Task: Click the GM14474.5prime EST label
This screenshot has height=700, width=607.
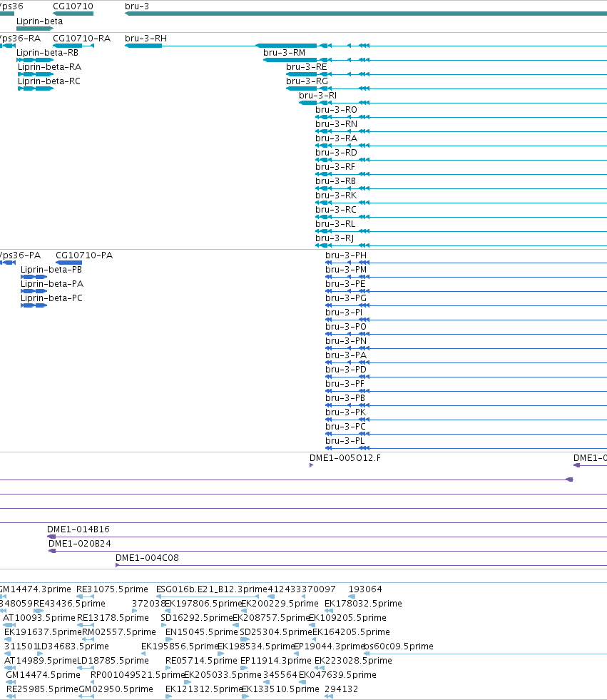Action: pyautogui.click(x=44, y=675)
